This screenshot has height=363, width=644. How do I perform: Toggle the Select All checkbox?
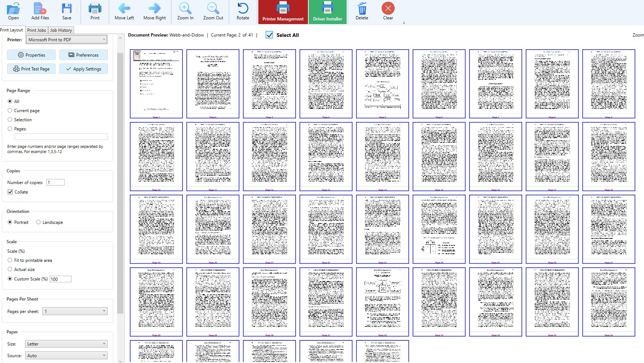[269, 35]
